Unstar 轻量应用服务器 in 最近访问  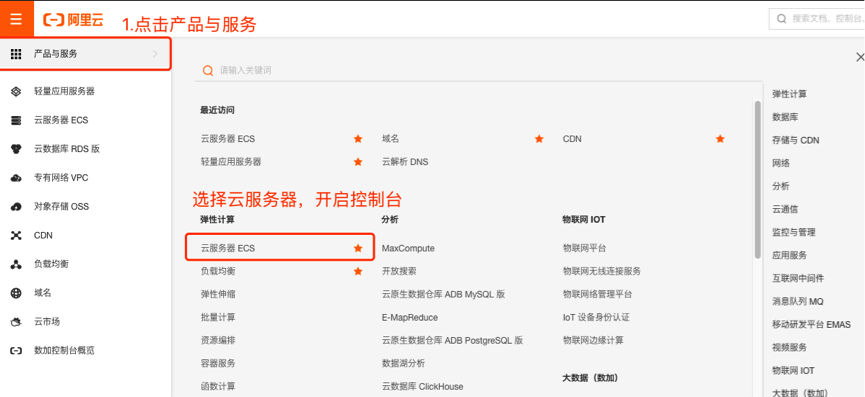coord(358,162)
